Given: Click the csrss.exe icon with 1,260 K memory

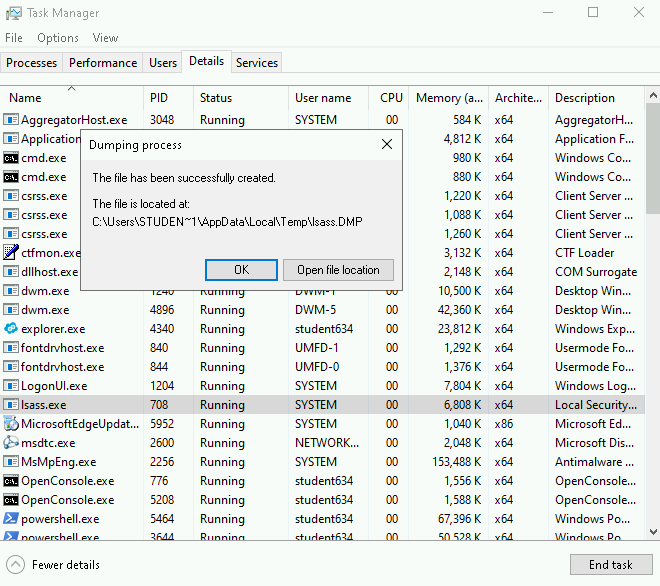Looking at the screenshot, I should 11,234.
